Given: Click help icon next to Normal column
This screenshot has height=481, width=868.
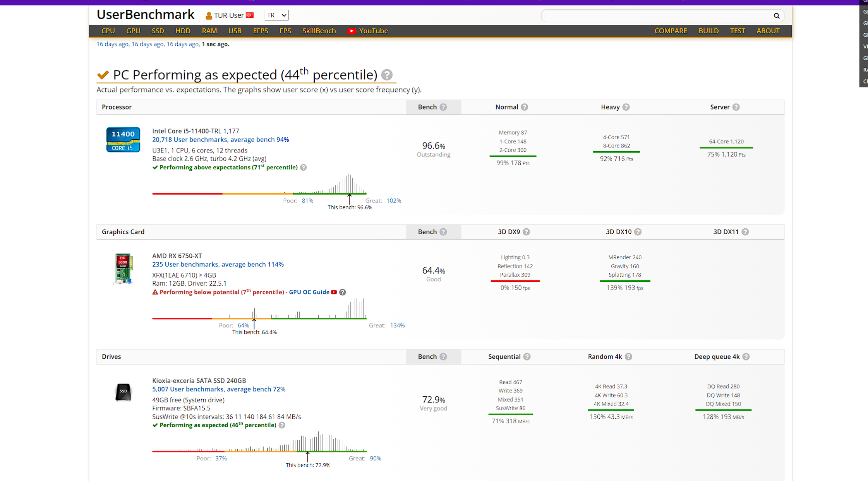Looking at the screenshot, I should click(x=524, y=107).
